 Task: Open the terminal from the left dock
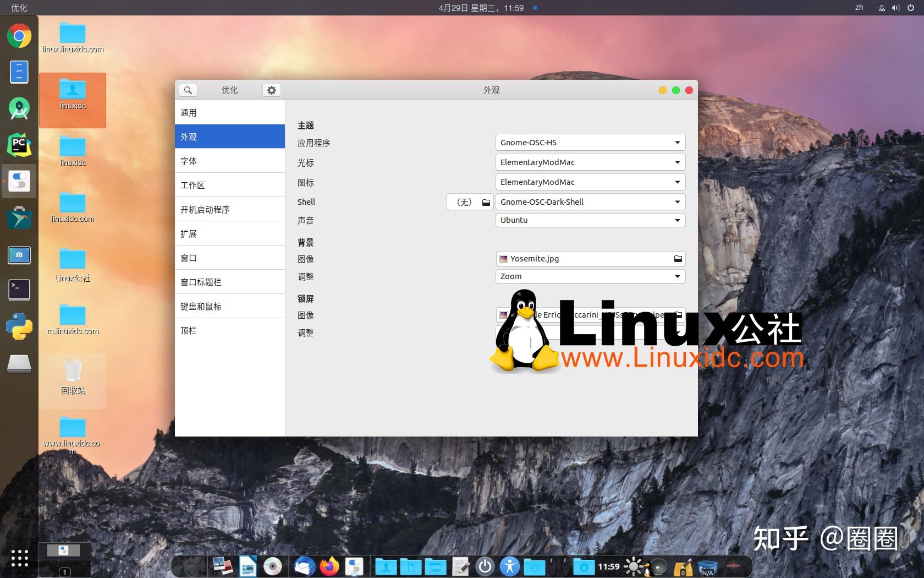pyautogui.click(x=19, y=290)
